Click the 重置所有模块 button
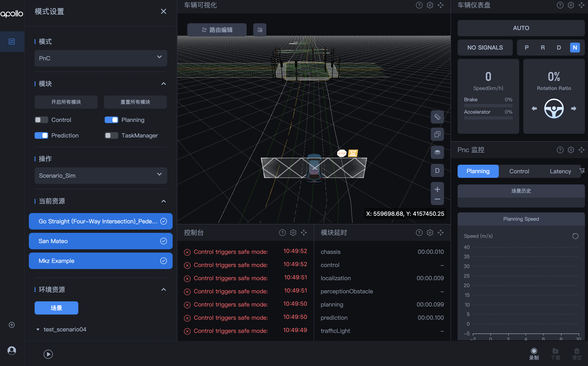This screenshot has height=366, width=588. point(135,102)
